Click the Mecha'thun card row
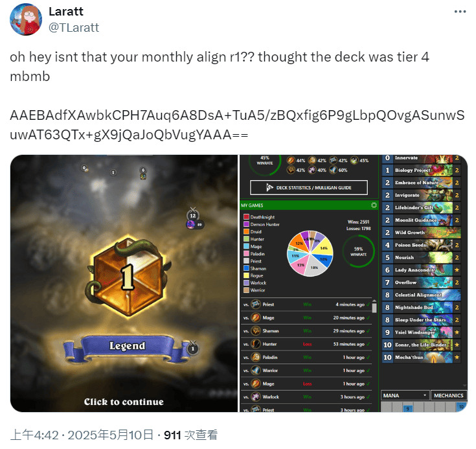The image size is (476, 449). (x=422, y=357)
